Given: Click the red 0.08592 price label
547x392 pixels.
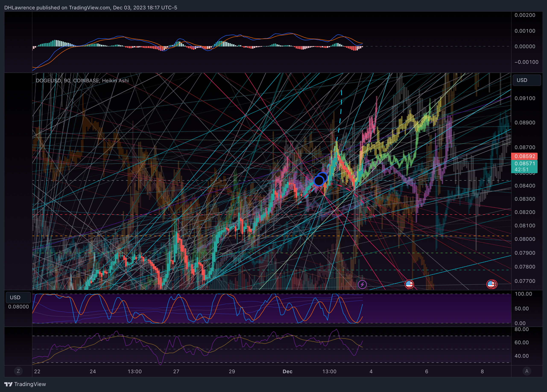Looking at the screenshot, I should point(524,156).
